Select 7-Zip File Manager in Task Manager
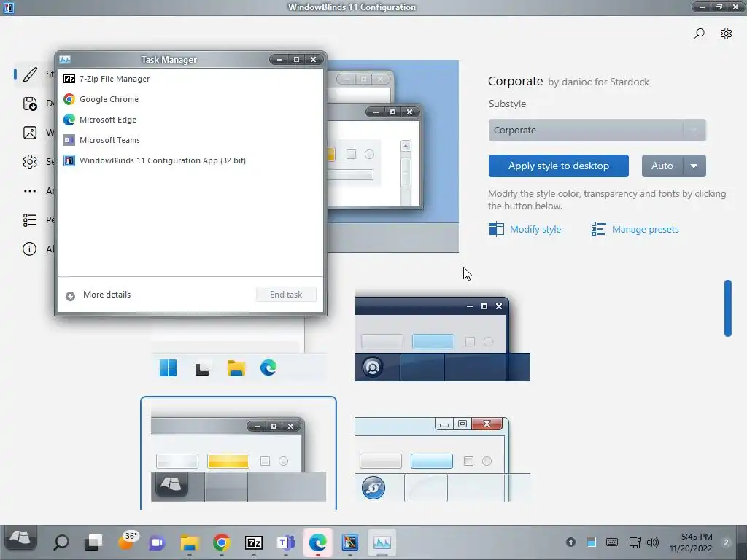747x560 pixels. 190,79
